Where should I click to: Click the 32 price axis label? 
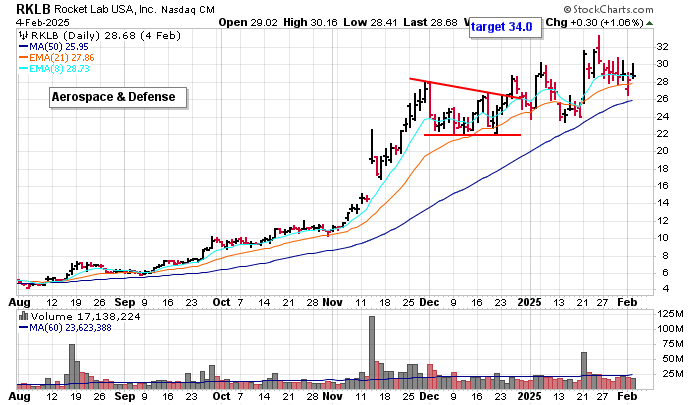coord(662,46)
